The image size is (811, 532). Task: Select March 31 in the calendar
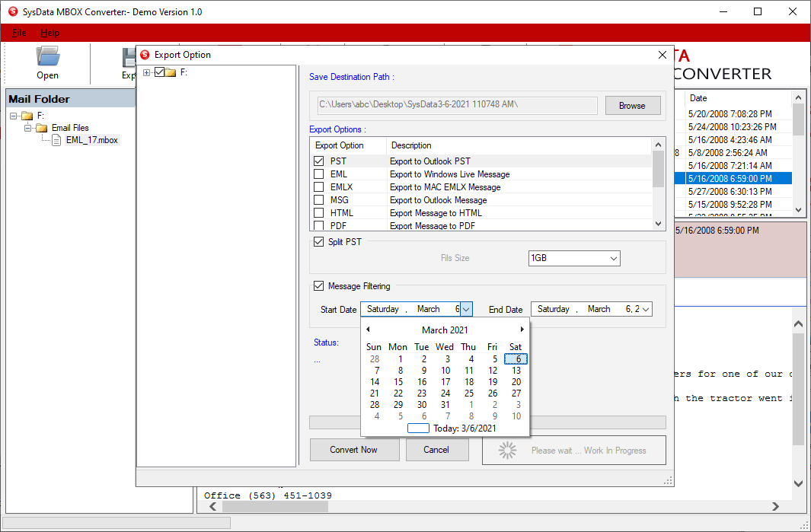pos(445,405)
